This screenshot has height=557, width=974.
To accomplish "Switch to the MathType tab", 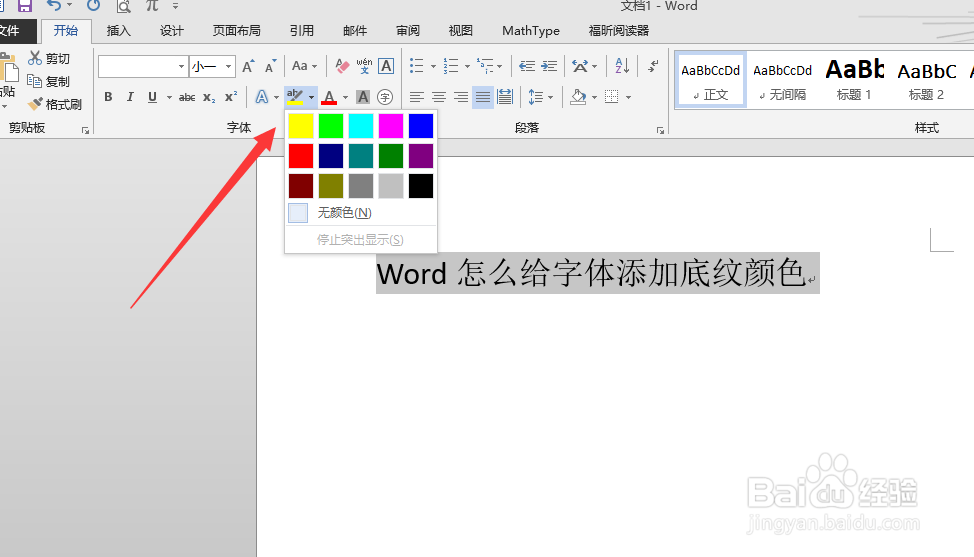I will [x=531, y=30].
